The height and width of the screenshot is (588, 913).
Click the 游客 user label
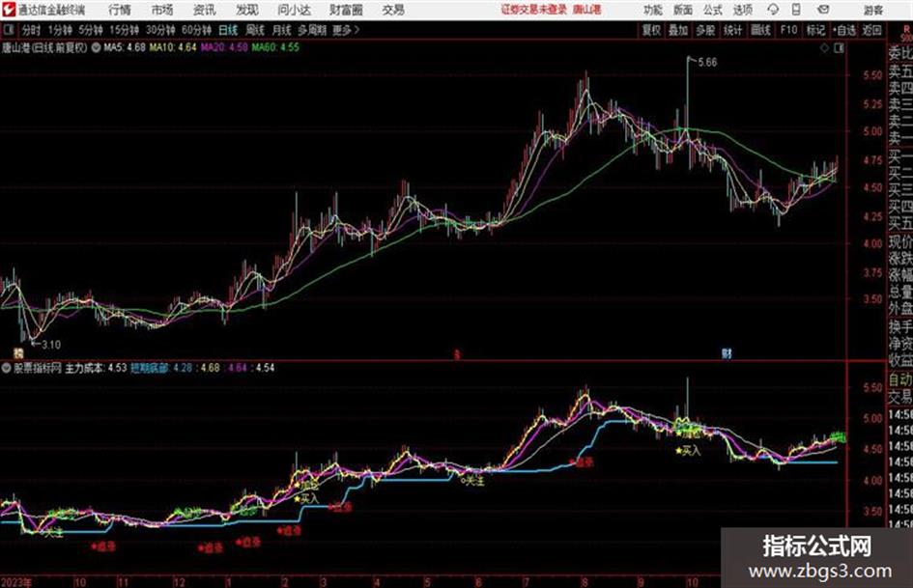click(873, 10)
